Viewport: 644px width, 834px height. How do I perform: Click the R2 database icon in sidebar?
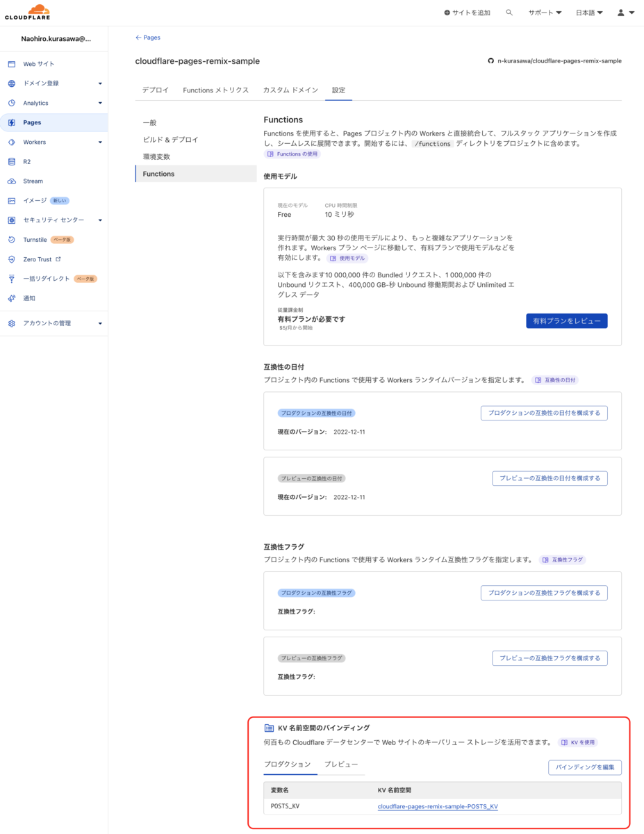[11, 161]
